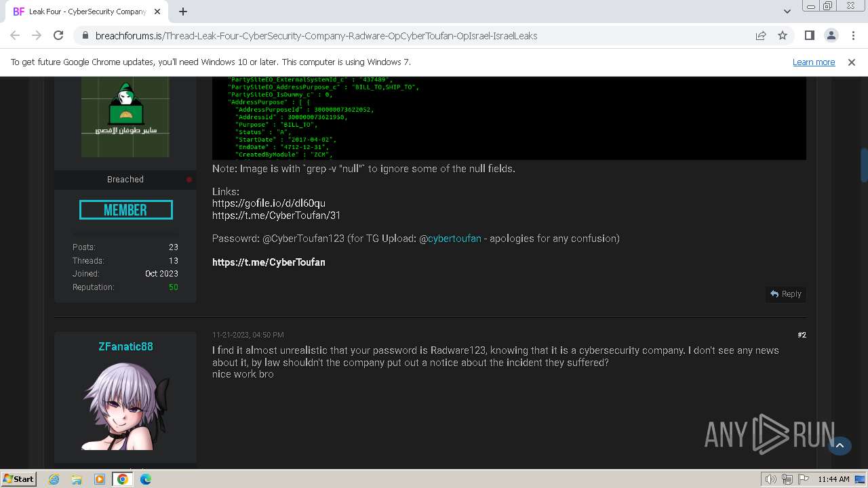Click the site lock icon in address bar
The width and height of the screenshot is (868, 488).
click(85, 36)
